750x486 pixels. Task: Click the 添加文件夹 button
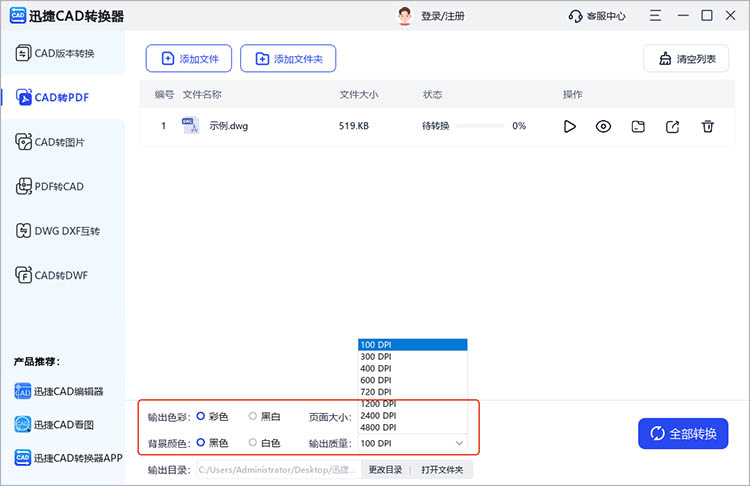tap(288, 58)
